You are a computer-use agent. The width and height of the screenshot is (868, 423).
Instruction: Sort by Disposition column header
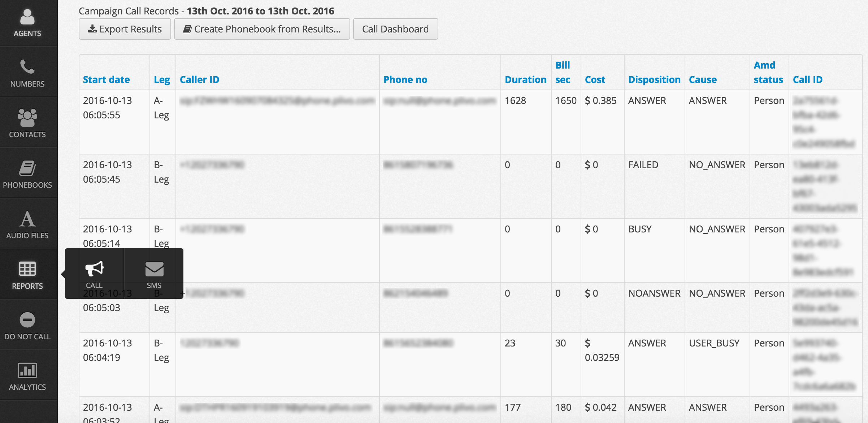654,79
